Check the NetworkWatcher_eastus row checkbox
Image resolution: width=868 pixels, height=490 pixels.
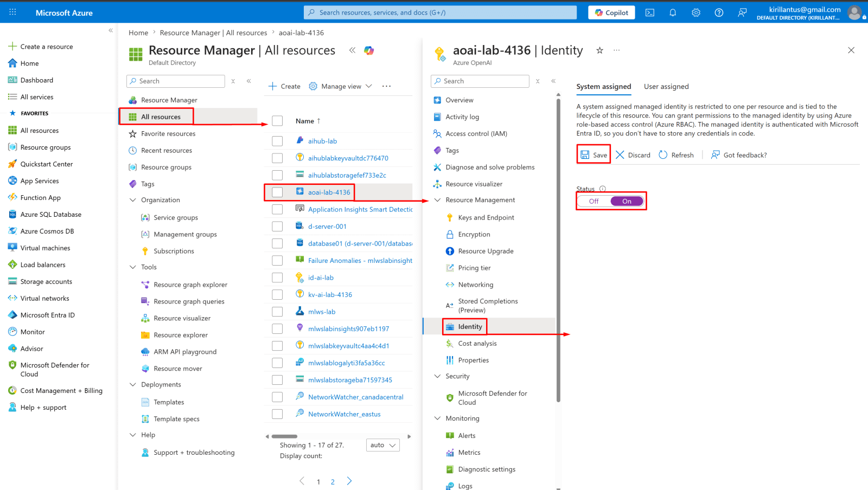click(277, 414)
